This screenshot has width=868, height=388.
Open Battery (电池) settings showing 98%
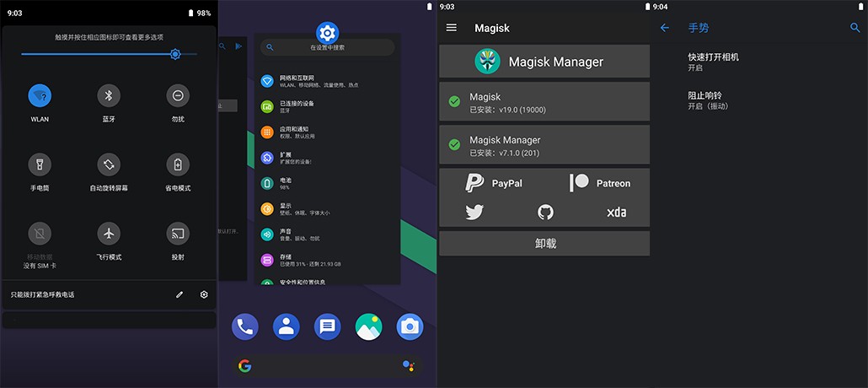[327, 183]
